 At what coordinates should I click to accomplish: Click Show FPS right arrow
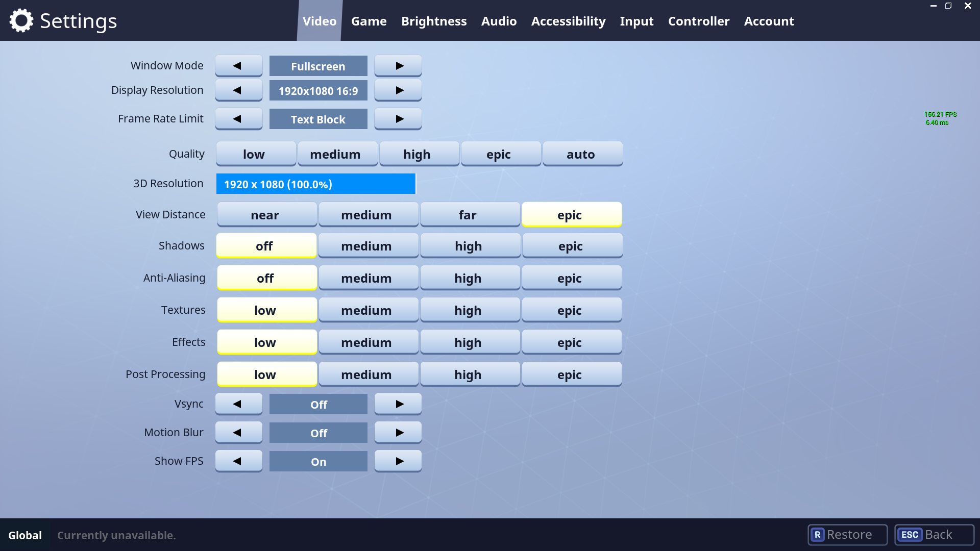click(x=398, y=461)
